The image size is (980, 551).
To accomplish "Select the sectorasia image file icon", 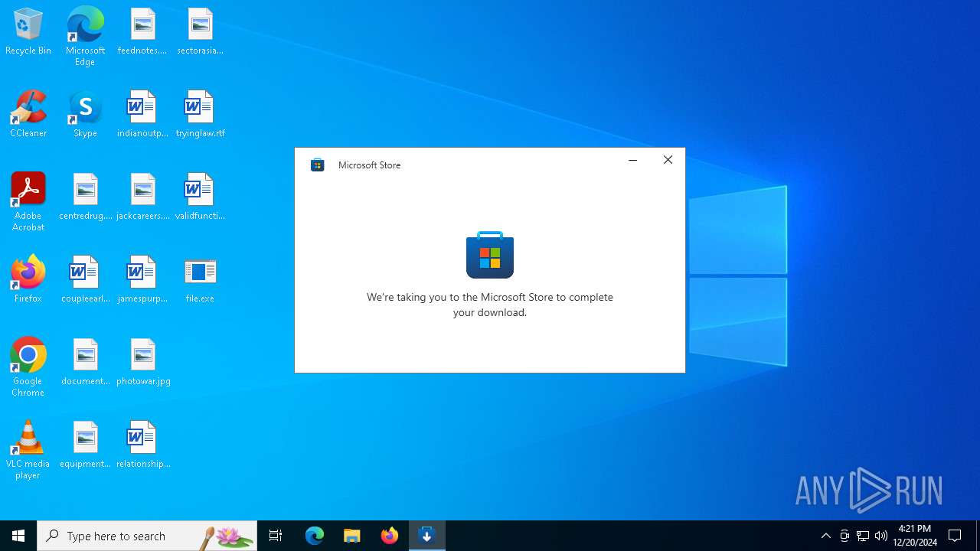I will (x=200, y=32).
